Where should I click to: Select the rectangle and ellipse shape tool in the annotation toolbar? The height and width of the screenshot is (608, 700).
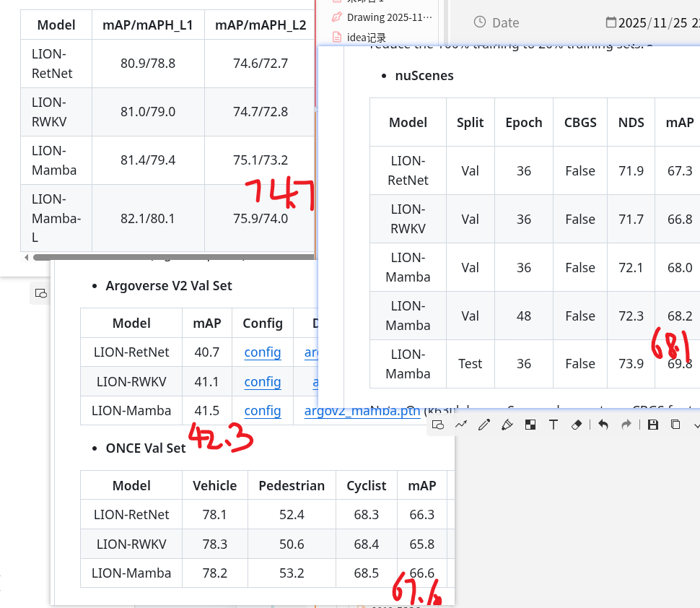coord(438,425)
